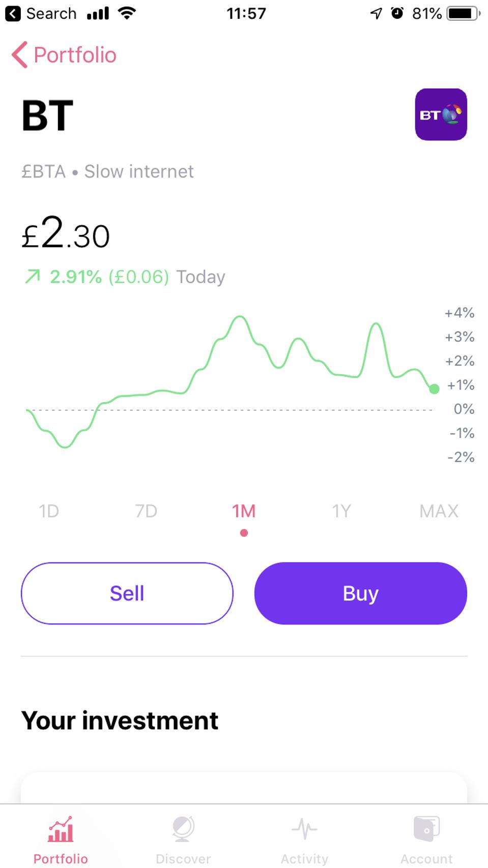Select the MAX chart range
This screenshot has width=488, height=868.
(x=439, y=511)
